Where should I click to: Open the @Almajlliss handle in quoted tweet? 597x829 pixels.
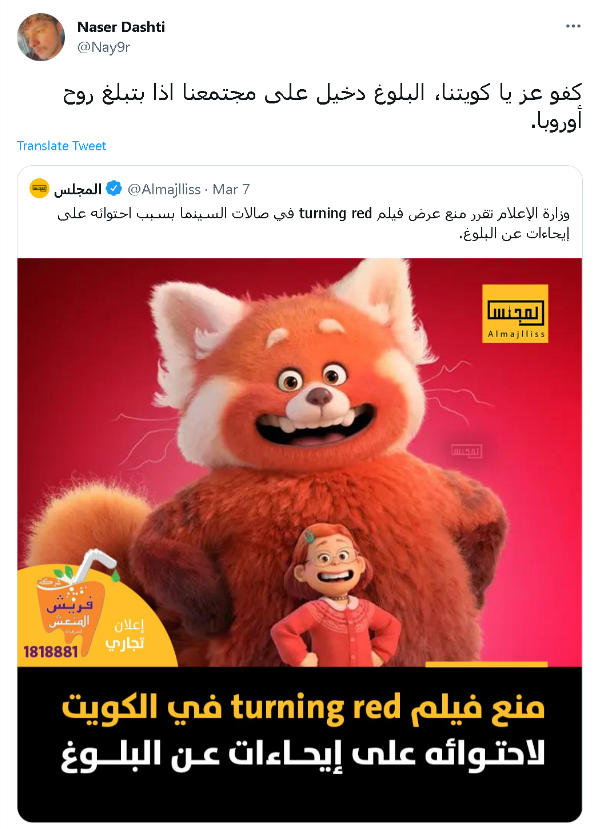(164, 189)
